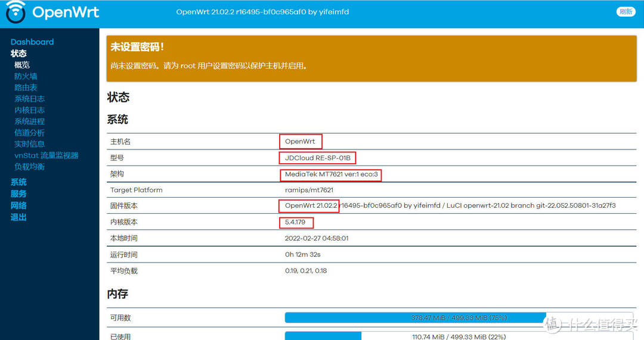Click the 状态 page heading
The width and height of the screenshot is (644, 340).
pyautogui.click(x=118, y=97)
